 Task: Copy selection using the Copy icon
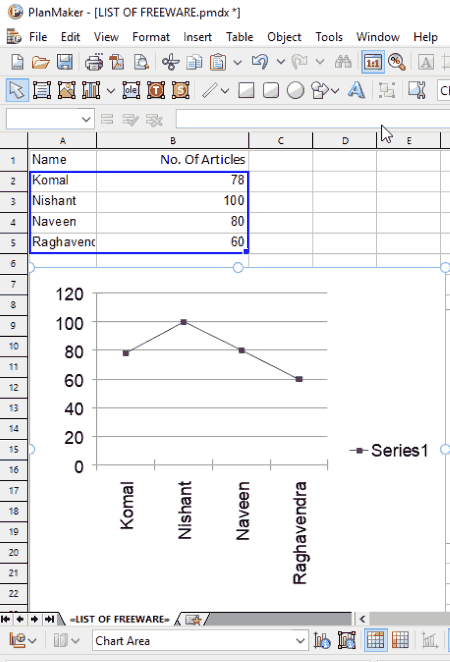click(x=194, y=62)
